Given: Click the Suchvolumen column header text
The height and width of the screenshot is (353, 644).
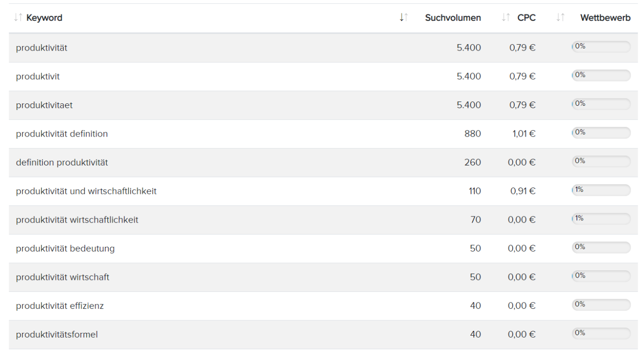Looking at the screenshot, I should click(x=453, y=18).
